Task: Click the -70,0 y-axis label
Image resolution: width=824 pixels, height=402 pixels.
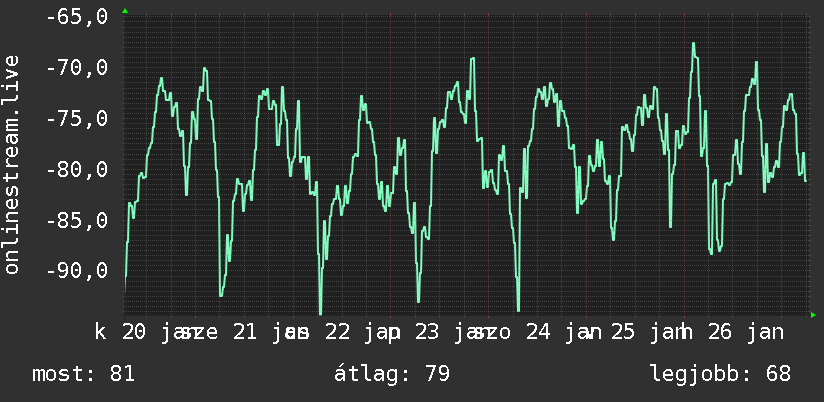Action: [77, 68]
